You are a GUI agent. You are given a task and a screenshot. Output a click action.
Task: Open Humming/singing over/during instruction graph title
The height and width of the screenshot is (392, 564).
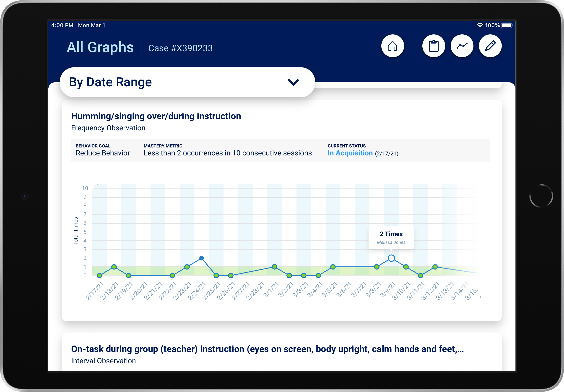156,116
